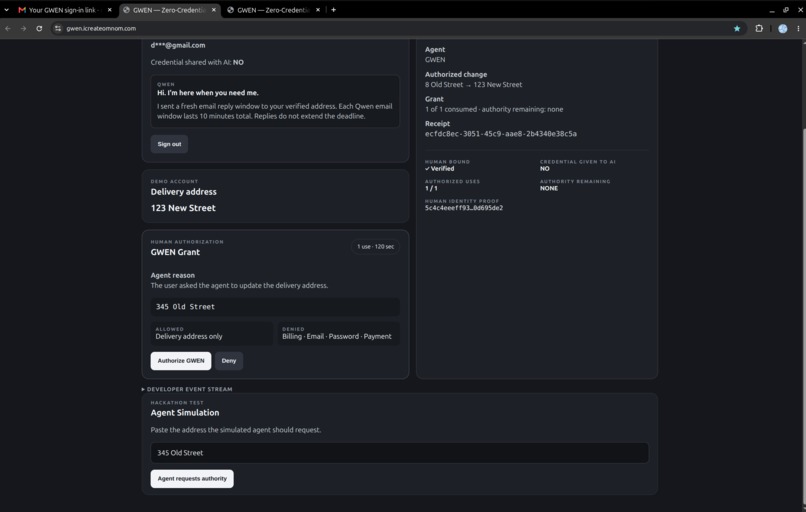Viewport: 806px width, 512px height.
Task: Open the Chrome profile avatar
Action: click(782, 29)
